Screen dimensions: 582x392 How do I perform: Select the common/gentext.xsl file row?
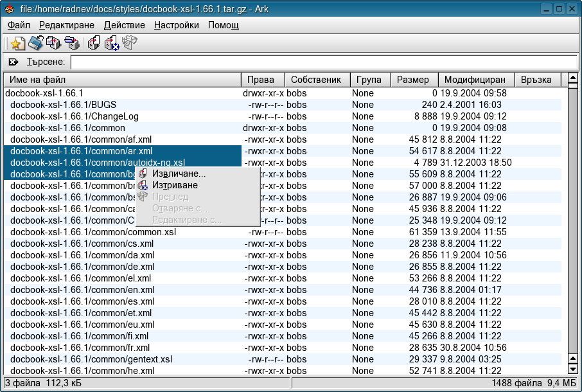point(91,359)
